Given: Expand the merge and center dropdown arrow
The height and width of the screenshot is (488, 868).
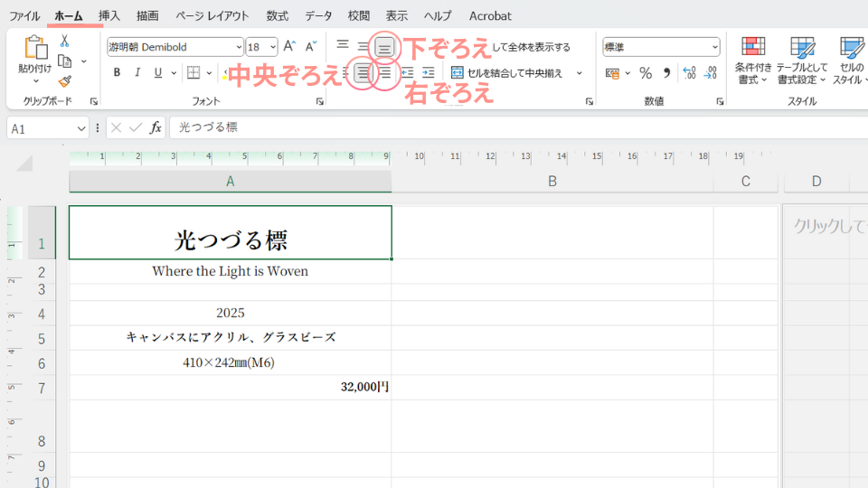Looking at the screenshot, I should 579,73.
